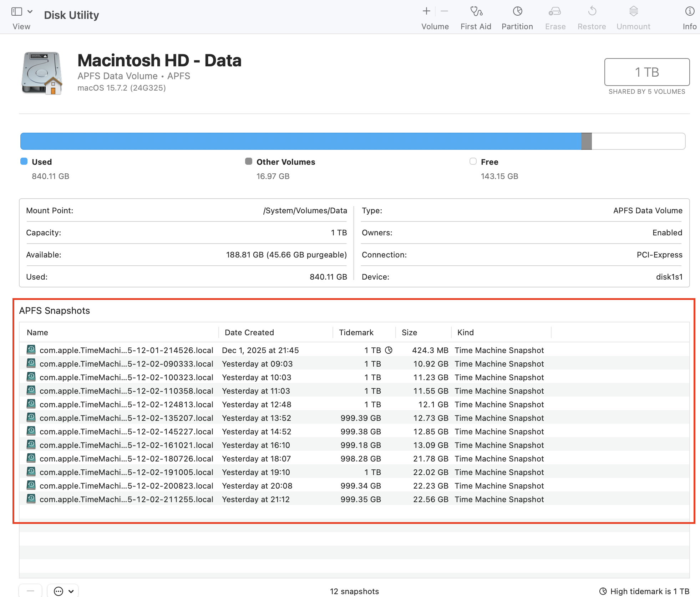This screenshot has height=597, width=700.
Task: Add a volume with the plus icon
Action: (x=426, y=11)
